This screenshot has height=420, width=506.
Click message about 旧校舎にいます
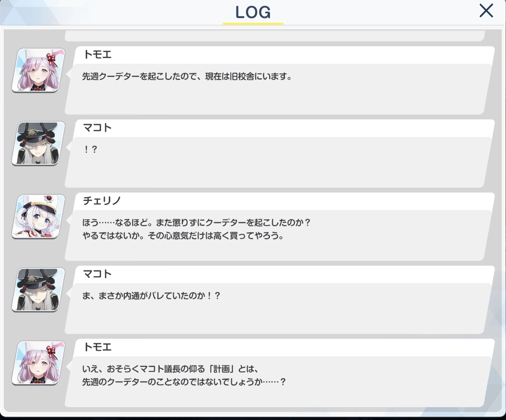pos(187,76)
